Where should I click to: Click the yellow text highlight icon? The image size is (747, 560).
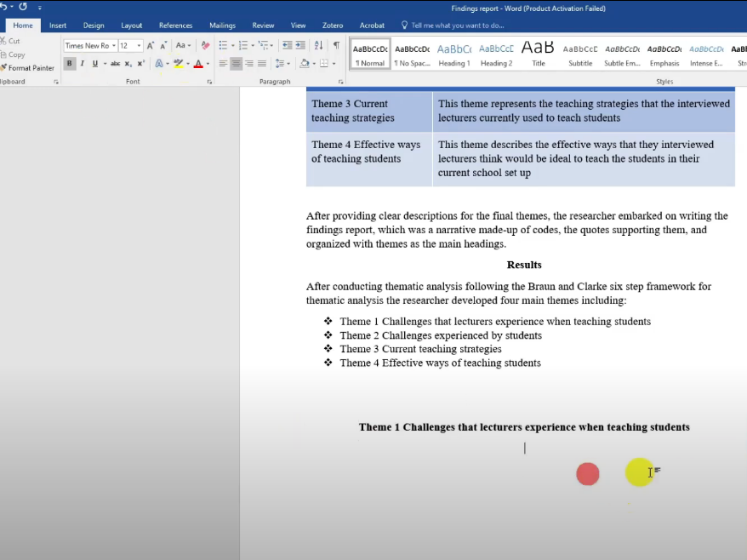tap(179, 63)
